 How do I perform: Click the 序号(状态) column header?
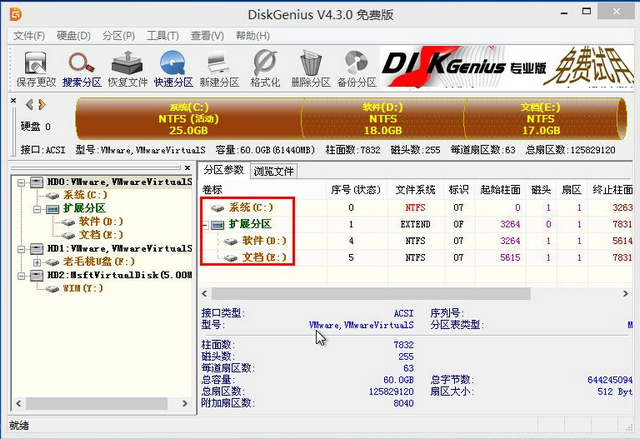(356, 190)
